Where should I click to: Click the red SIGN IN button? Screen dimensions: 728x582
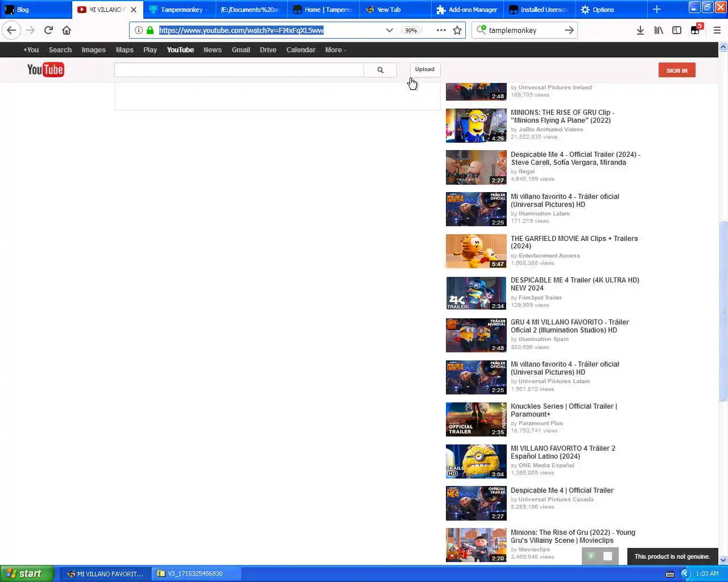[677, 70]
